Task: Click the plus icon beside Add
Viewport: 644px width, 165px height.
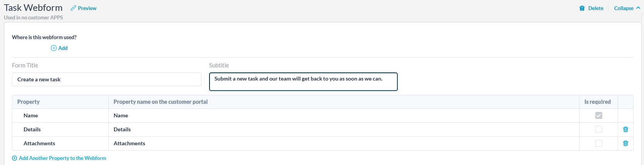Action: [54, 48]
